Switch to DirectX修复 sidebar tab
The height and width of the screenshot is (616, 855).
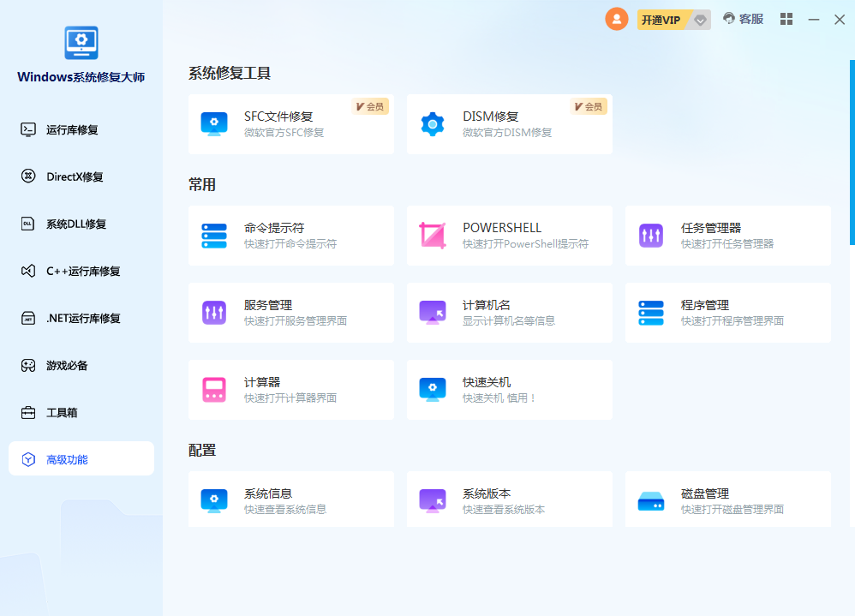[x=74, y=177]
